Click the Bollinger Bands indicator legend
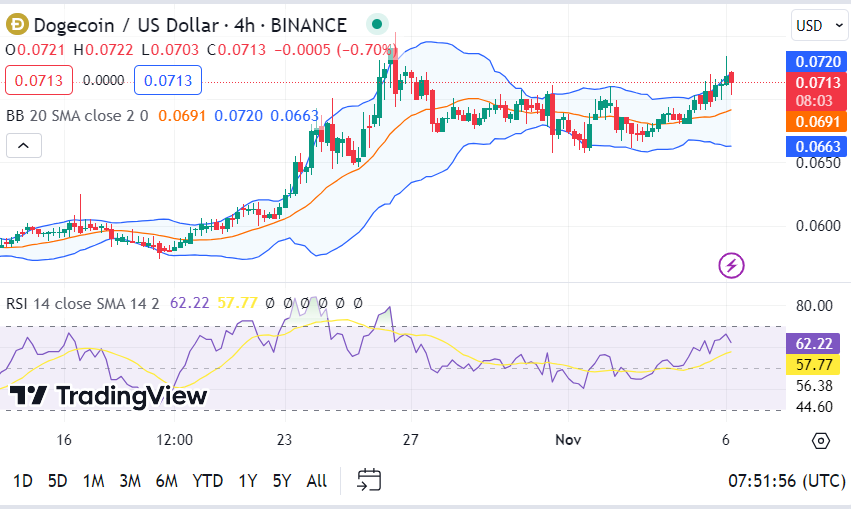The image size is (851, 509). click(x=77, y=115)
